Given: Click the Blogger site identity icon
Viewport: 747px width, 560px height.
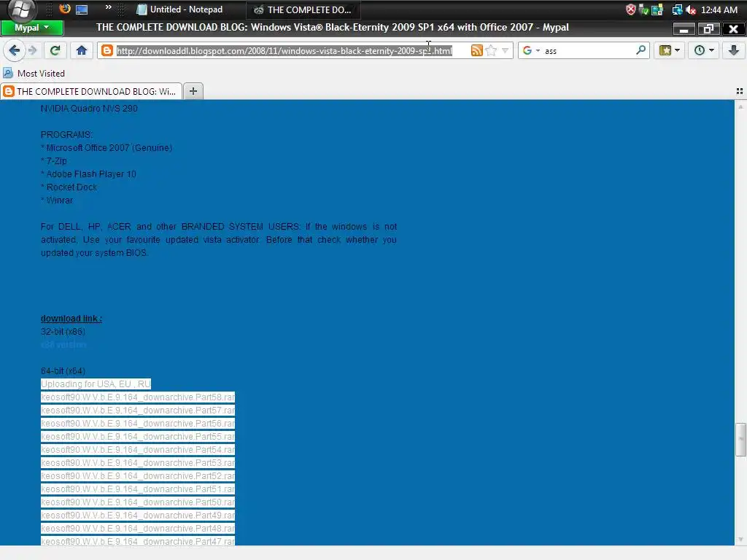Looking at the screenshot, I should tap(107, 50).
